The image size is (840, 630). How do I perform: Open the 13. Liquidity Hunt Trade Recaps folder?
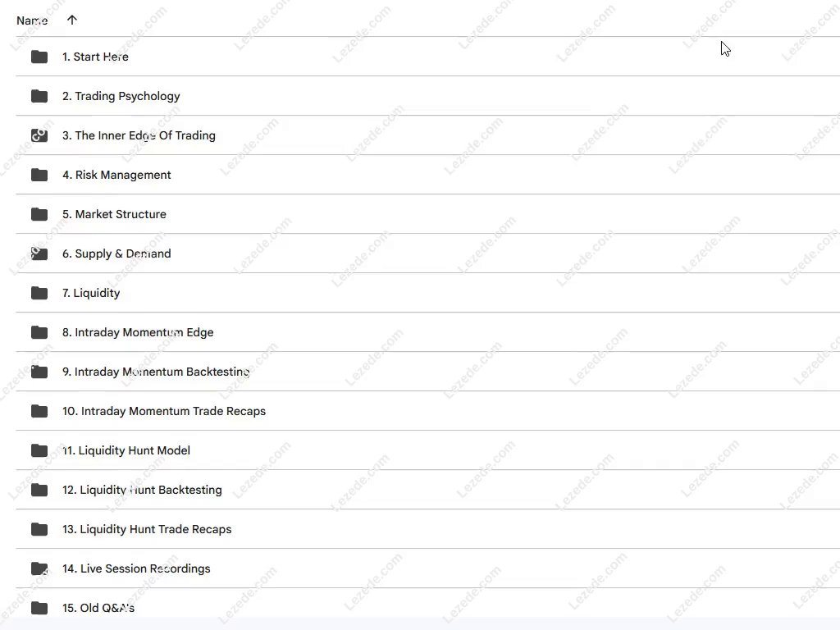147,529
